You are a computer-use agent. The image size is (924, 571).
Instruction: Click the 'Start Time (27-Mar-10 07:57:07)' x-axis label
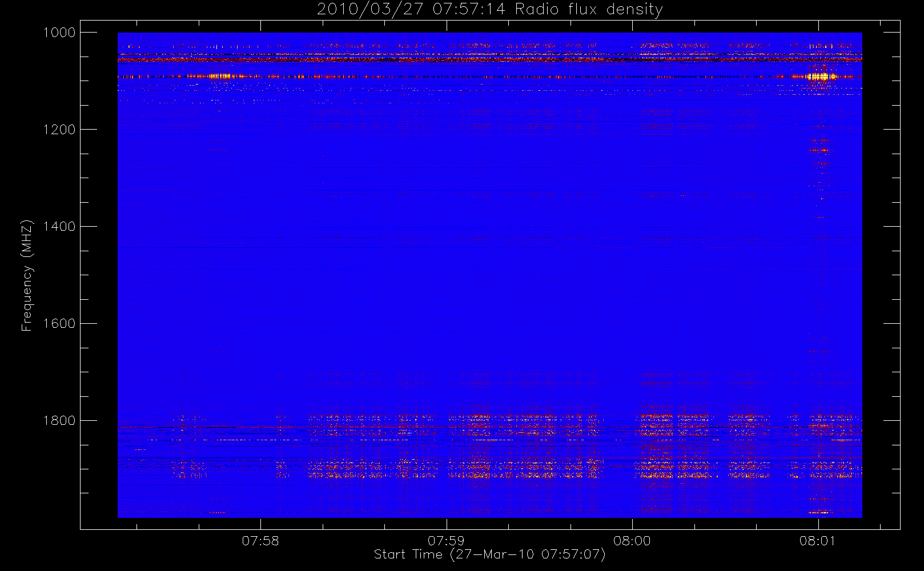click(489, 554)
